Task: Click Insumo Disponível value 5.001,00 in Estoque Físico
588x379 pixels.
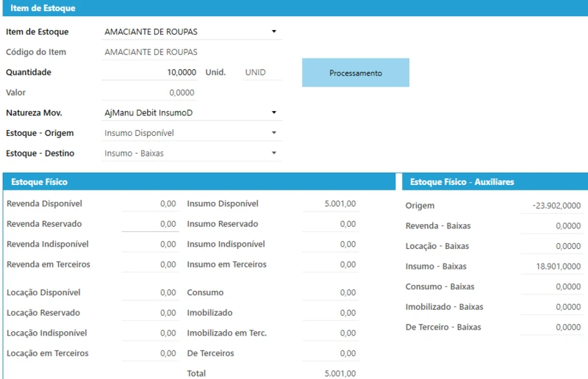Action: click(x=331, y=203)
